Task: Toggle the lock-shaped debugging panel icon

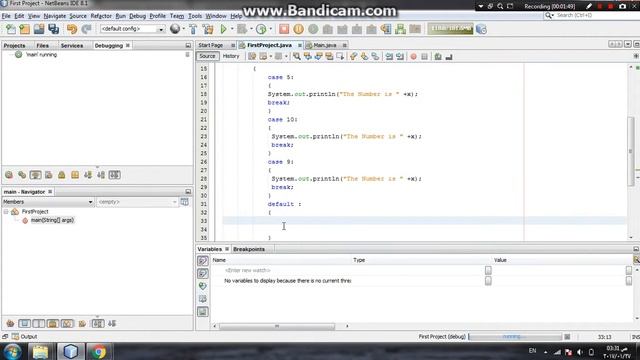Action: [62, 175]
